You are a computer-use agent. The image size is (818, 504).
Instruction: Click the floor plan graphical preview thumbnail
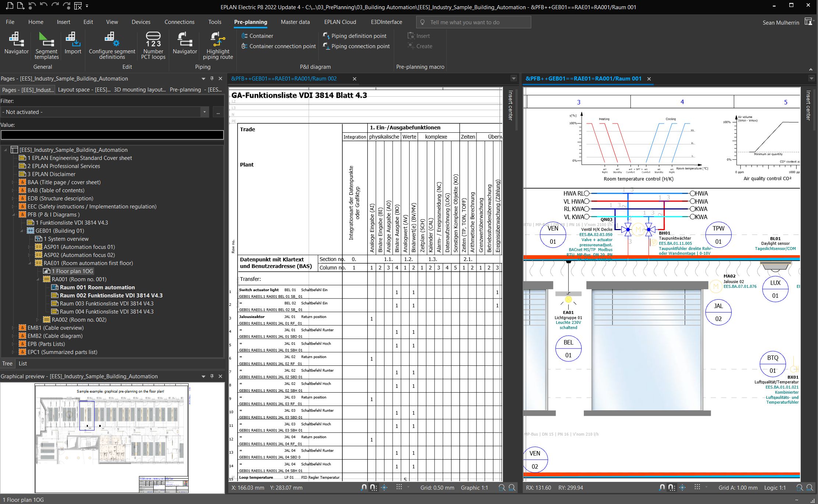click(x=112, y=437)
